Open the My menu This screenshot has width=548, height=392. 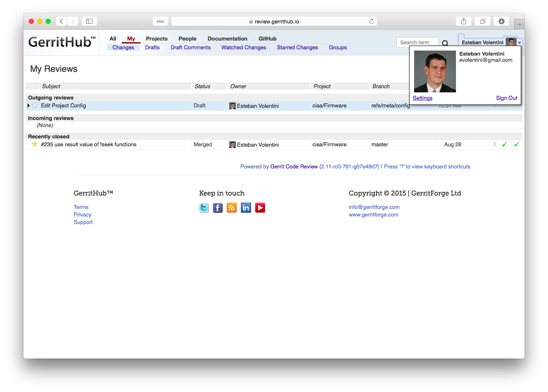[x=131, y=38]
